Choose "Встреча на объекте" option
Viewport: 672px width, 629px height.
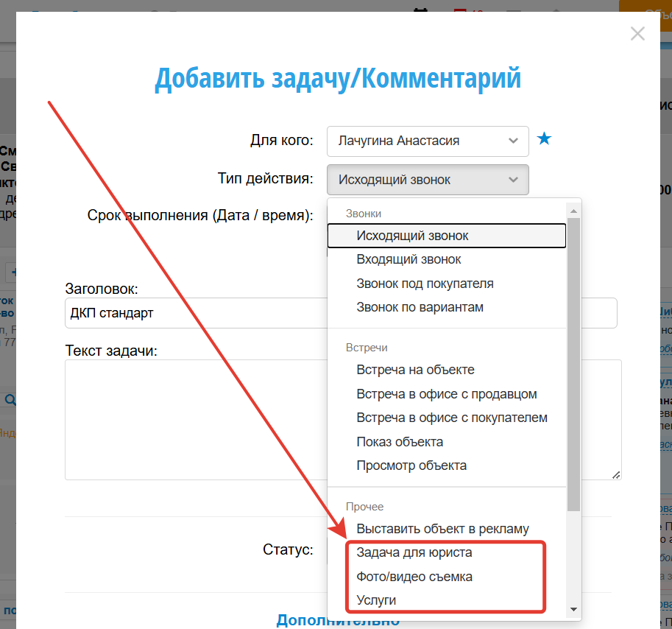(x=415, y=370)
